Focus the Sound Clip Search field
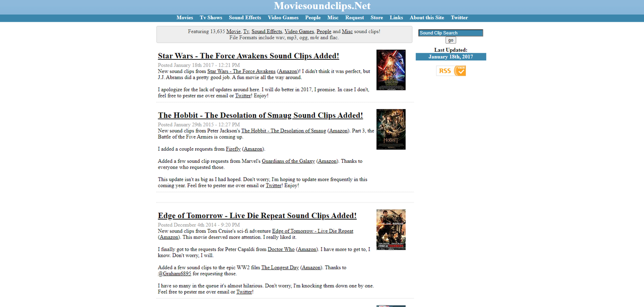 tap(451, 33)
